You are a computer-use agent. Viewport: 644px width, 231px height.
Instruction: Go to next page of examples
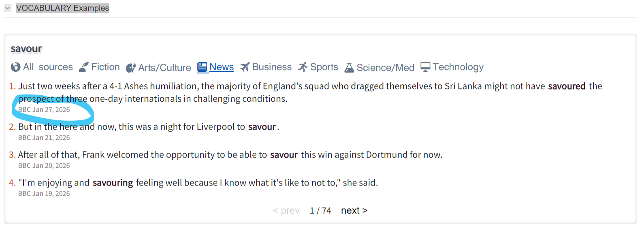tap(354, 211)
